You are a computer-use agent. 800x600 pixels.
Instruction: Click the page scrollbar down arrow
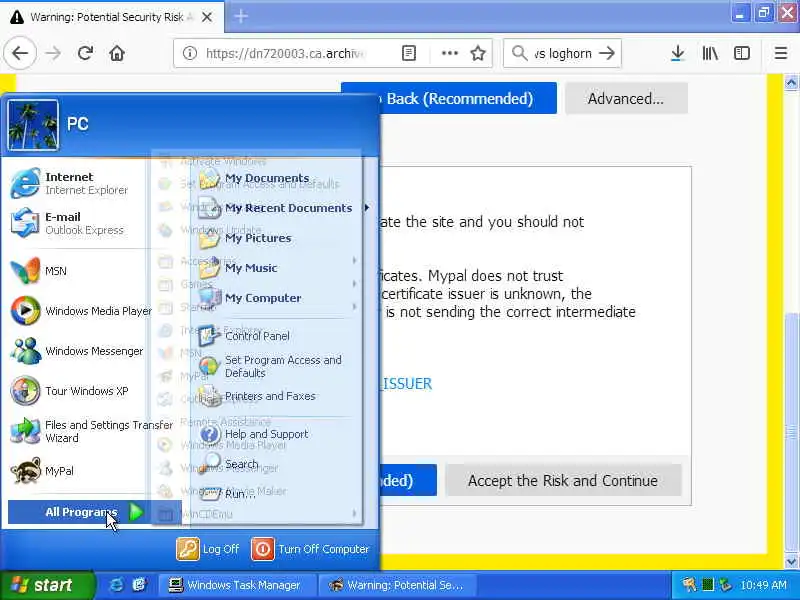coord(791,562)
